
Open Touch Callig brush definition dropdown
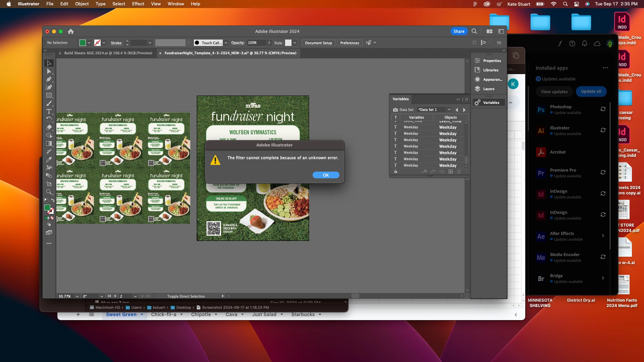point(226,43)
